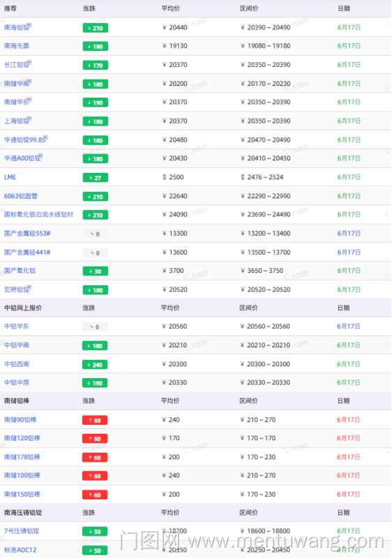Click the ↓30 badge in 国产氧化铝 row
The width and height of the screenshot is (392, 558).
pos(96,271)
